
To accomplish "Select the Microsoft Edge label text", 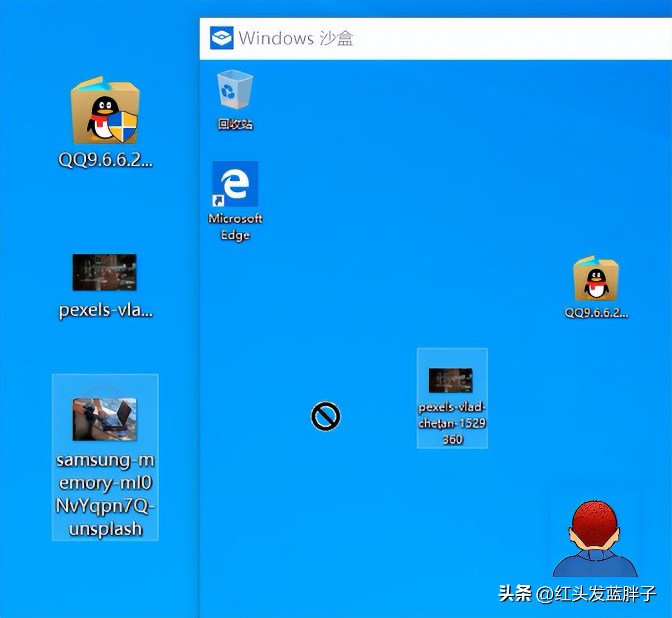I will coord(236,227).
